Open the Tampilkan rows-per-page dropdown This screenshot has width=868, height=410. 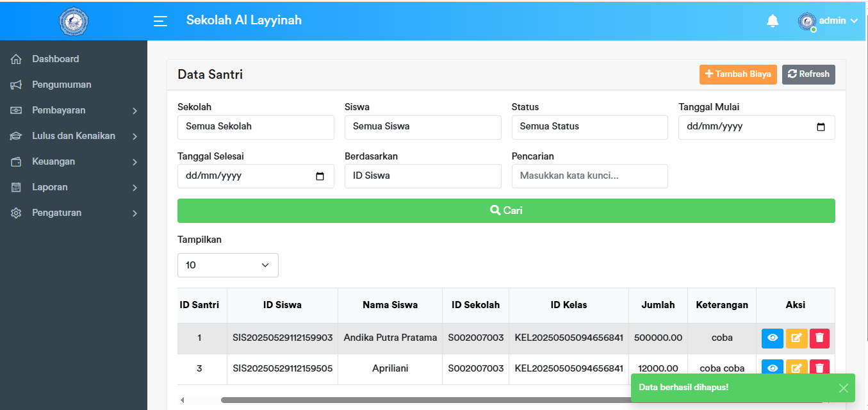click(x=227, y=265)
